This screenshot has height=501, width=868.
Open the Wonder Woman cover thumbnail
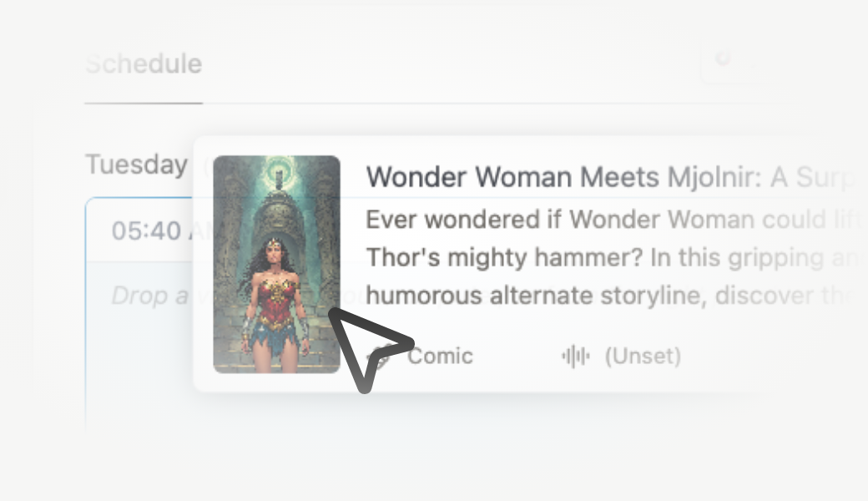276,265
